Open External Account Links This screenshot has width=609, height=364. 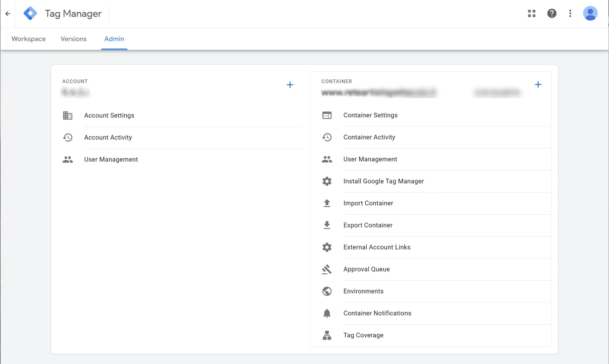pos(377,247)
